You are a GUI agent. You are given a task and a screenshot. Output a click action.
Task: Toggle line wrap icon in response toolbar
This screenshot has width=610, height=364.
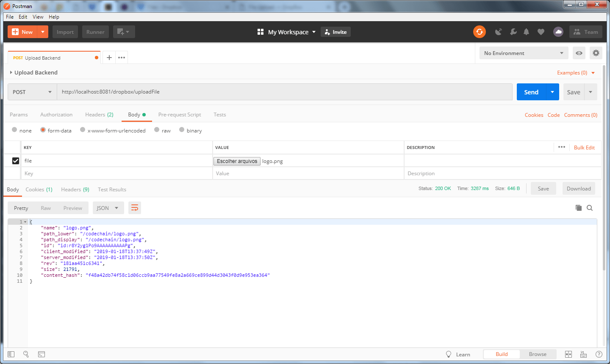(135, 208)
